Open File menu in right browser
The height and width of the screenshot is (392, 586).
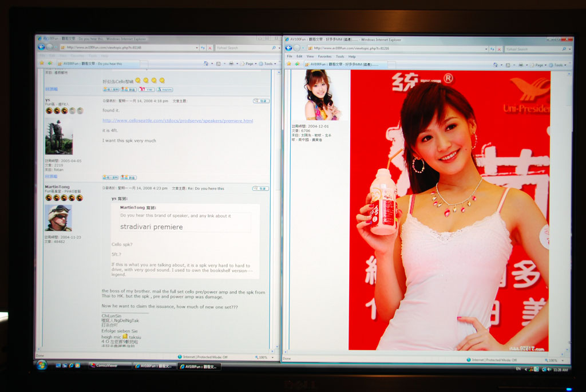click(x=290, y=57)
